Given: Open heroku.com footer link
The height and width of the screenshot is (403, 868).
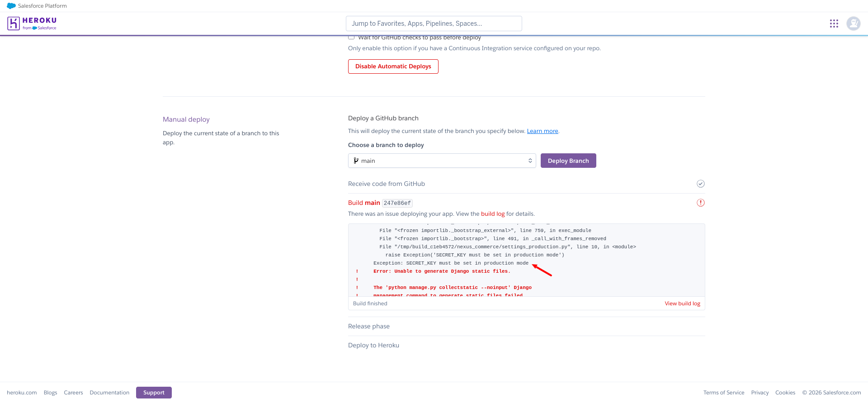Looking at the screenshot, I should pyautogui.click(x=22, y=393).
